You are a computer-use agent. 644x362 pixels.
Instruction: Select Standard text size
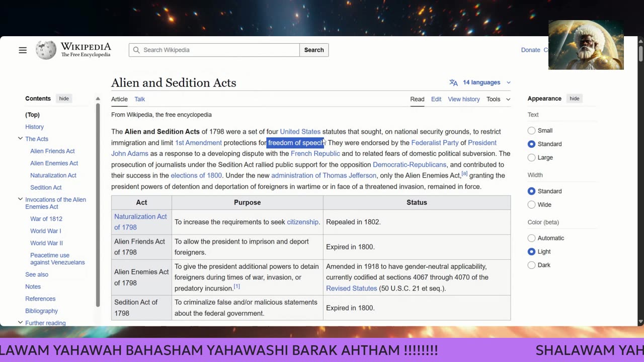pyautogui.click(x=531, y=144)
